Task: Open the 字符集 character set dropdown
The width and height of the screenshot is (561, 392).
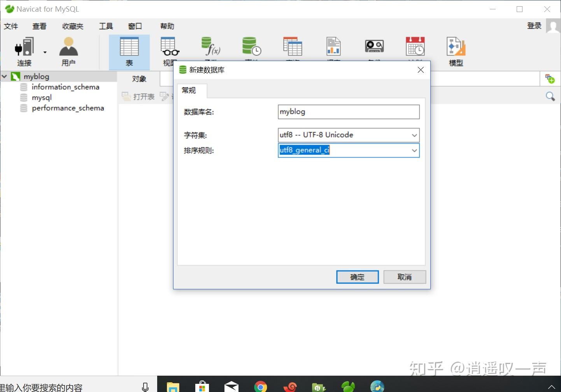Action: [414, 135]
